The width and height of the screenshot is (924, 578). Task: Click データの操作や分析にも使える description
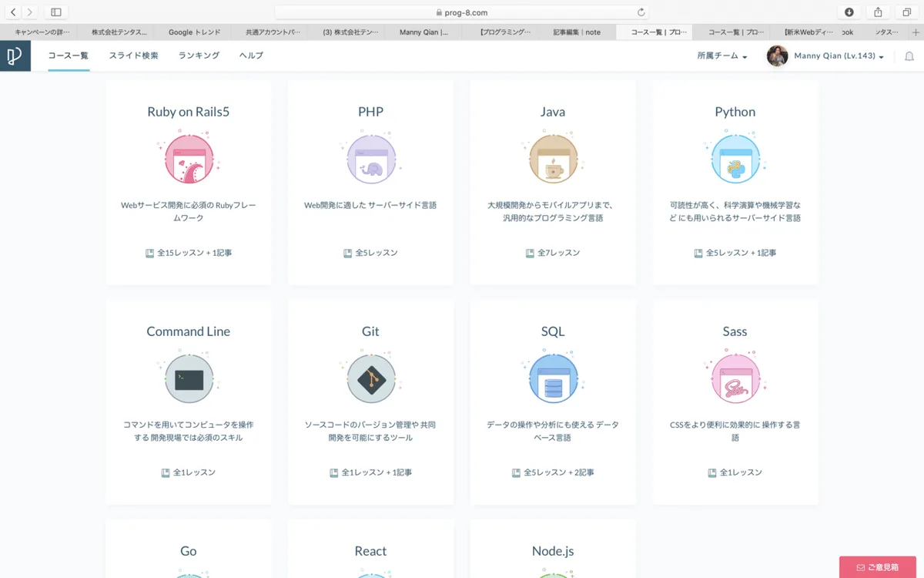pyautogui.click(x=553, y=432)
